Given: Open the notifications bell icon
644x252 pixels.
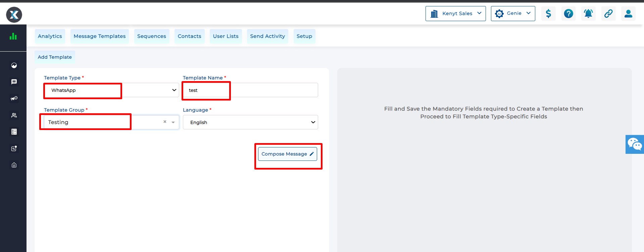Looking at the screenshot, I should point(588,13).
